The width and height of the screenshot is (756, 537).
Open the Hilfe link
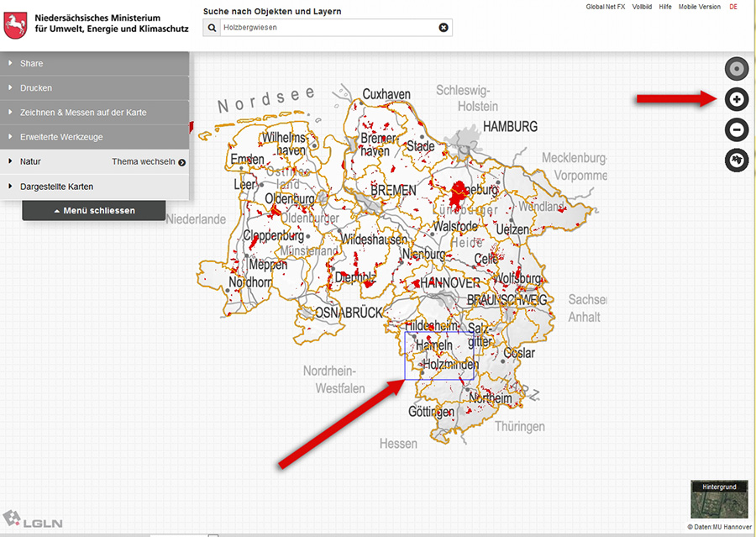664,7
